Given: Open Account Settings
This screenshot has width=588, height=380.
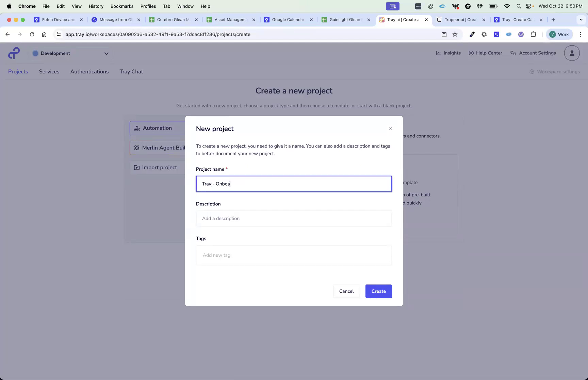Looking at the screenshot, I should click(x=533, y=53).
